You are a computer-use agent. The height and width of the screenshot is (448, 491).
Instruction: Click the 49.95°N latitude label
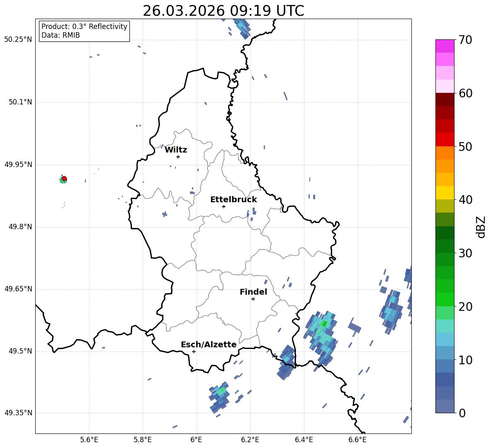(x=18, y=165)
